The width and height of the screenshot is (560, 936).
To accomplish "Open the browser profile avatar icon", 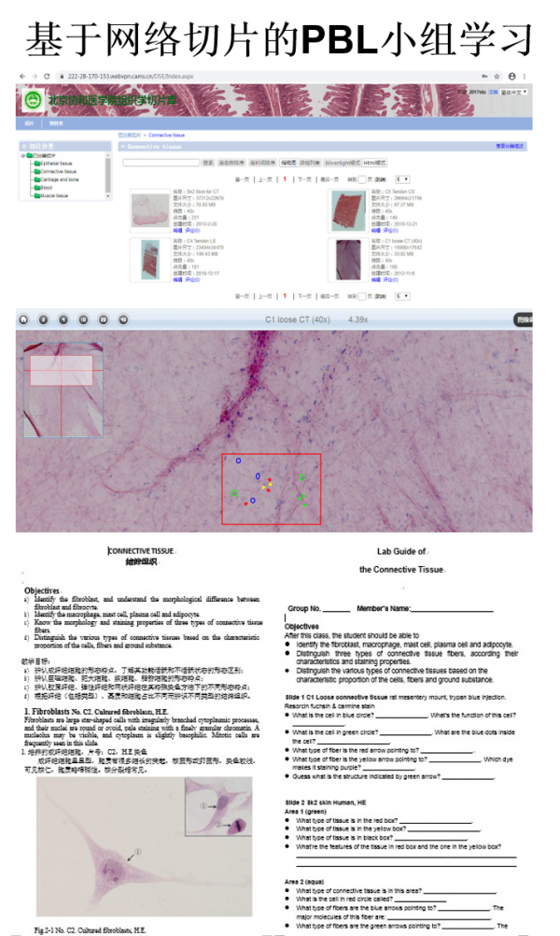I will pyautogui.click(x=511, y=76).
